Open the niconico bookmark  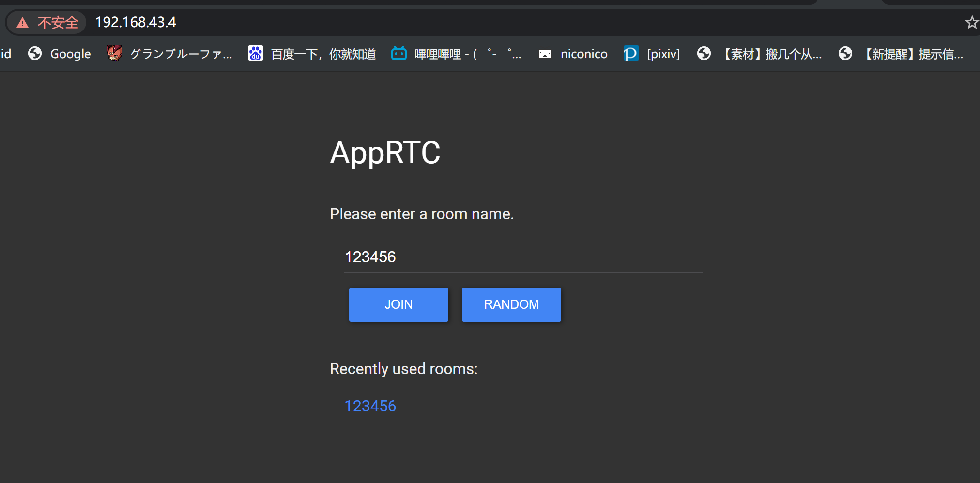click(573, 54)
